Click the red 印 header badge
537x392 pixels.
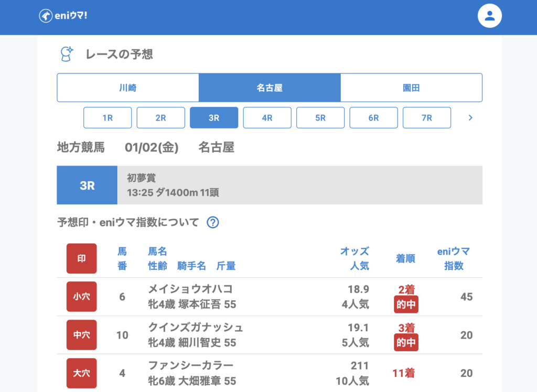tap(81, 258)
